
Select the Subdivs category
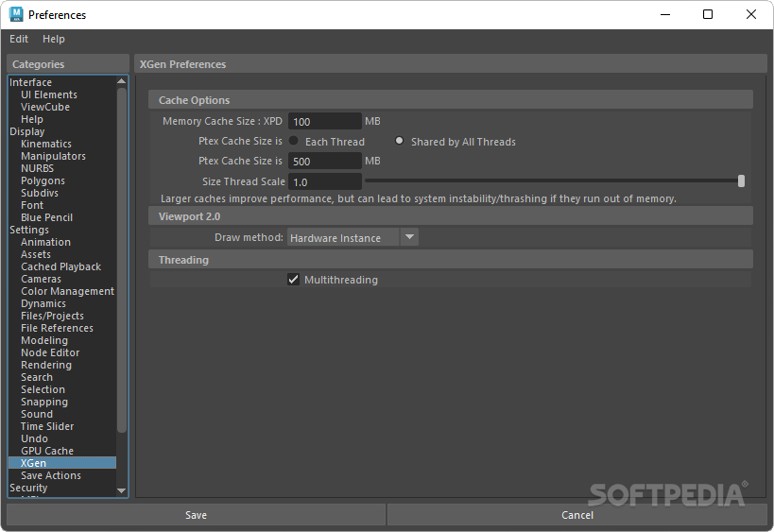pos(40,193)
